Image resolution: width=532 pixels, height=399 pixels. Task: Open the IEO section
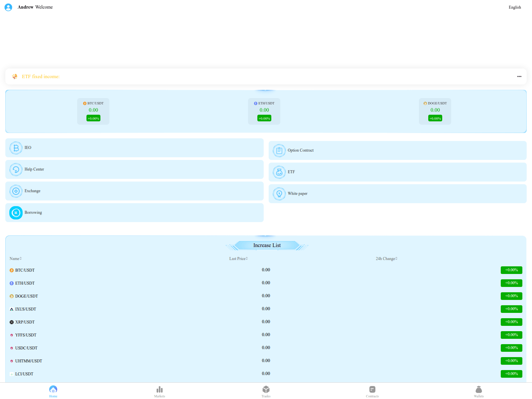click(x=16, y=148)
